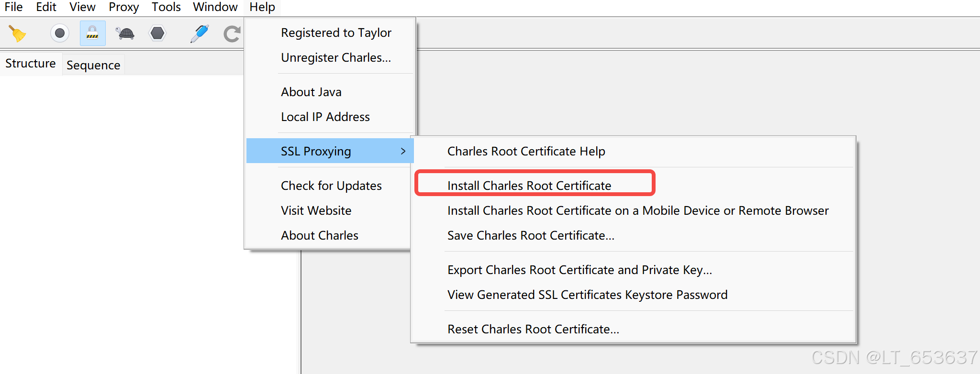Screen dimensions: 980x374
Task: Click the Compose pen icon
Action: (x=199, y=33)
